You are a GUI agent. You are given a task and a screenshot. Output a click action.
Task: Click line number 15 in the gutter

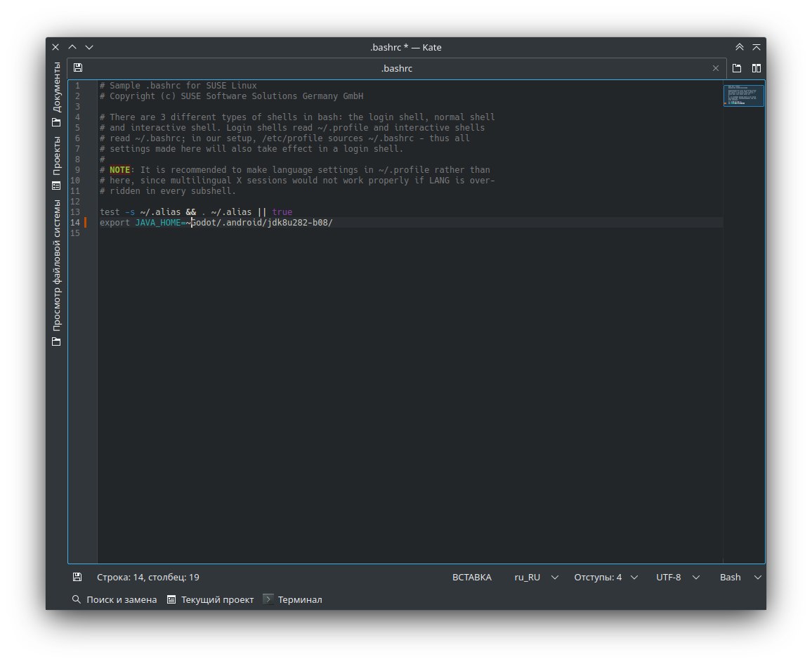tap(75, 233)
